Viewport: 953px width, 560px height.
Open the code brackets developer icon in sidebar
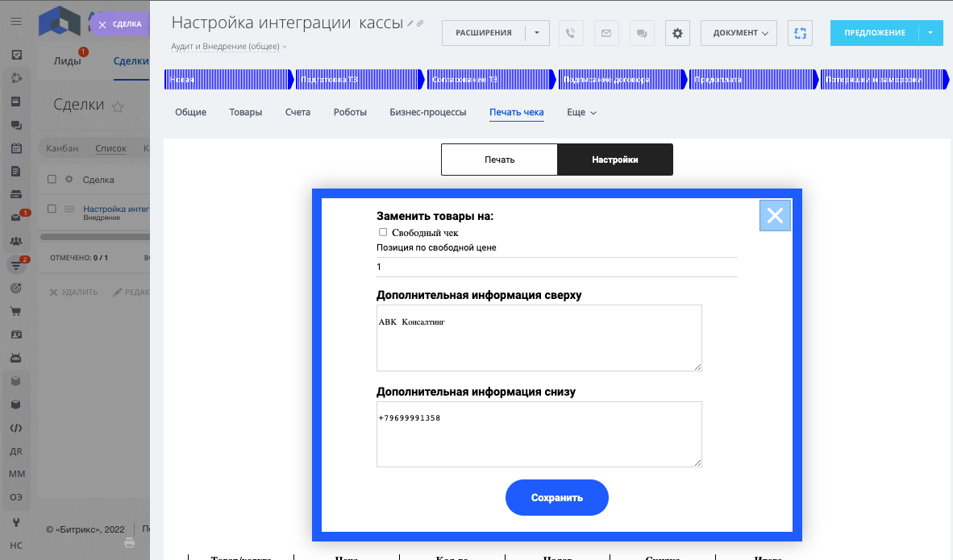[16, 428]
